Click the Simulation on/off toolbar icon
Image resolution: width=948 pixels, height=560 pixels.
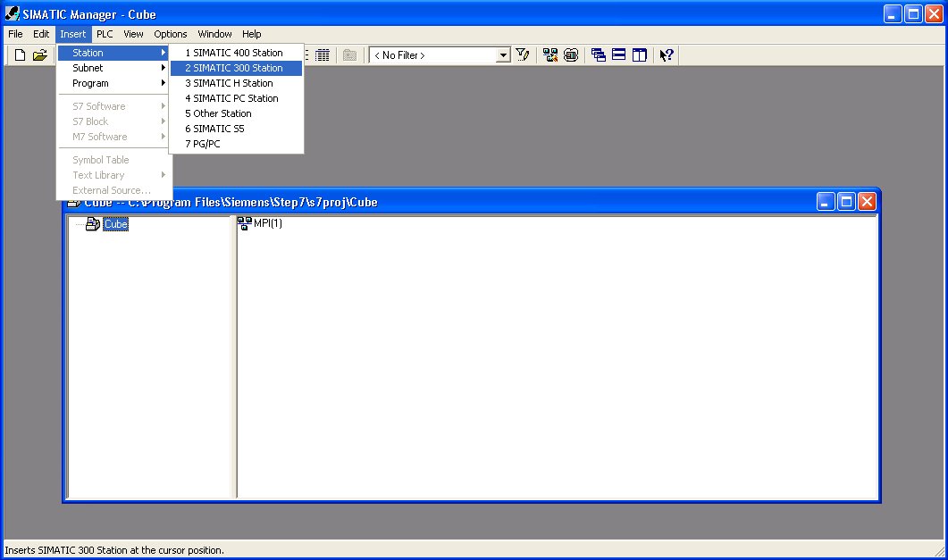(571, 55)
